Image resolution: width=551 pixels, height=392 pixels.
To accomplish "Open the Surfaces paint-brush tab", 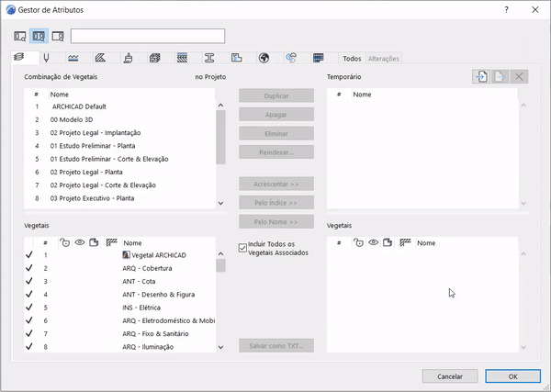I will pyautogui.click(x=129, y=58).
